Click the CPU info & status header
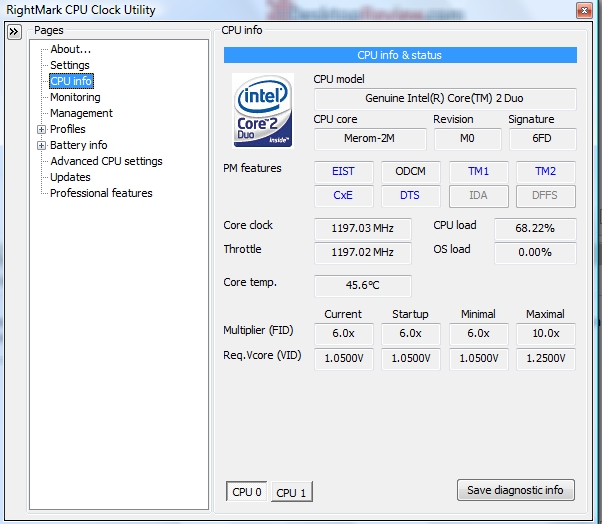 coord(400,55)
